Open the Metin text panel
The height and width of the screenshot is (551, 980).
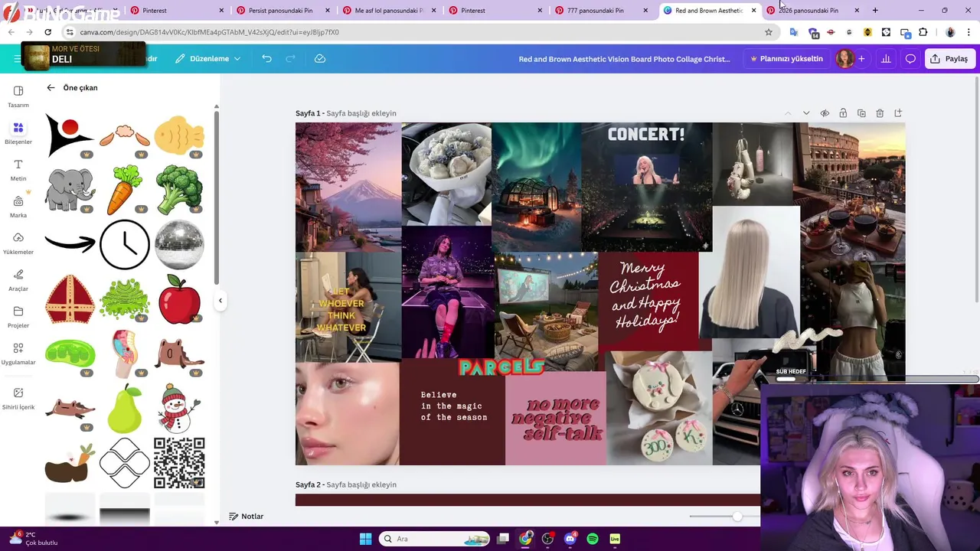(18, 169)
